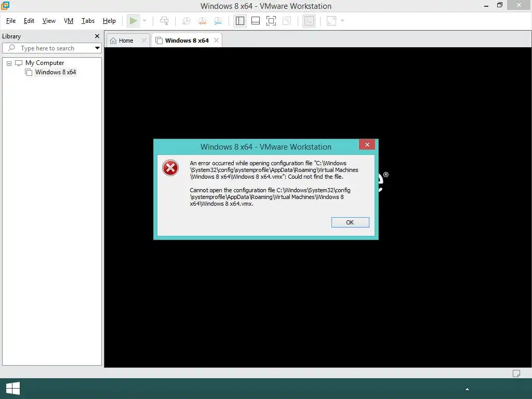Select My Computer in the Library

coord(45,63)
